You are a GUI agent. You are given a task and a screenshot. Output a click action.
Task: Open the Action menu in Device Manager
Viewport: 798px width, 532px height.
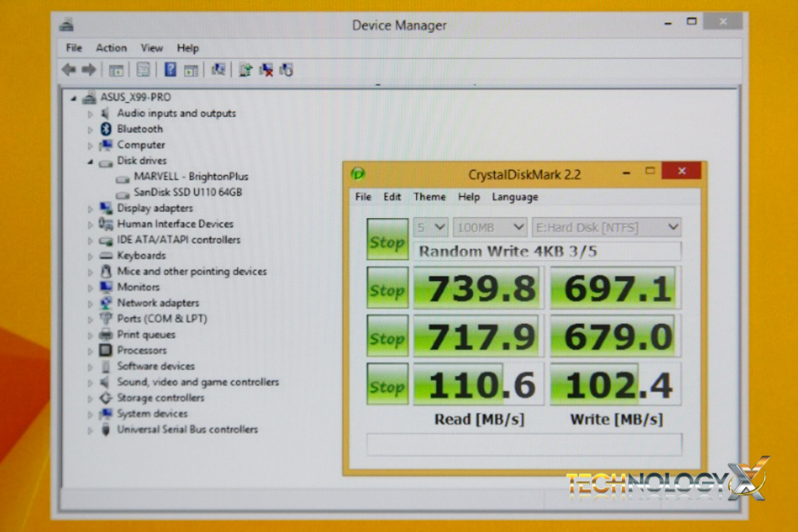111,48
